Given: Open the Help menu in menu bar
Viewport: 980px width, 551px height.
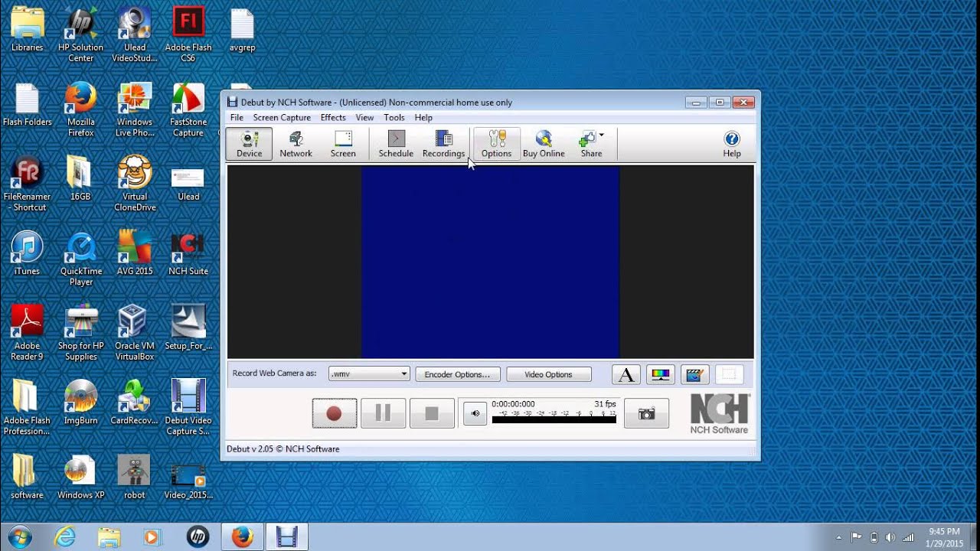Looking at the screenshot, I should pyautogui.click(x=423, y=118).
